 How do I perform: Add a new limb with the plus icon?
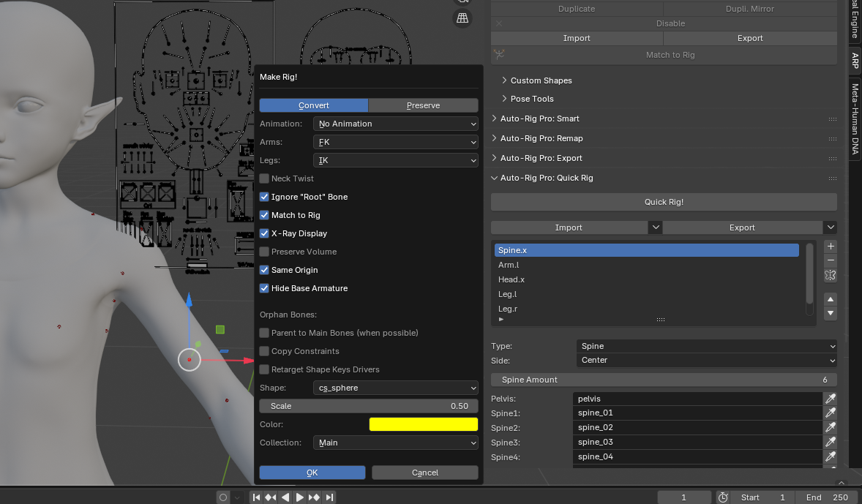coord(831,246)
